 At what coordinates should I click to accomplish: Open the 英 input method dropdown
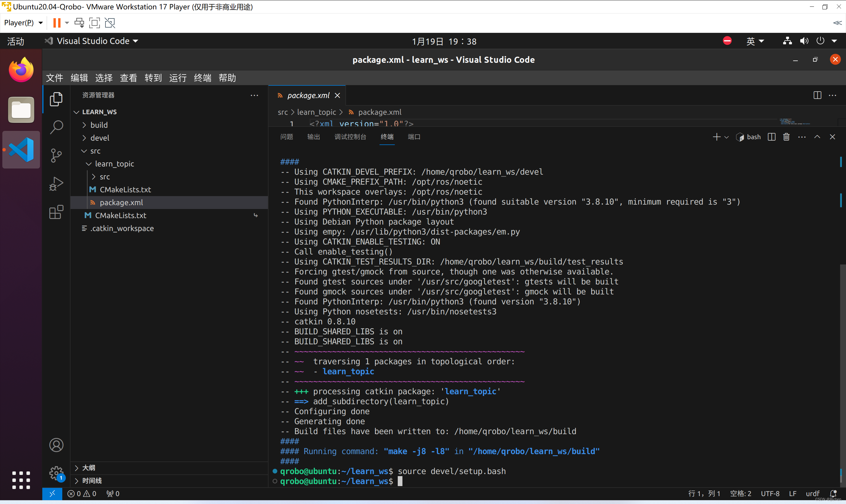click(x=755, y=41)
